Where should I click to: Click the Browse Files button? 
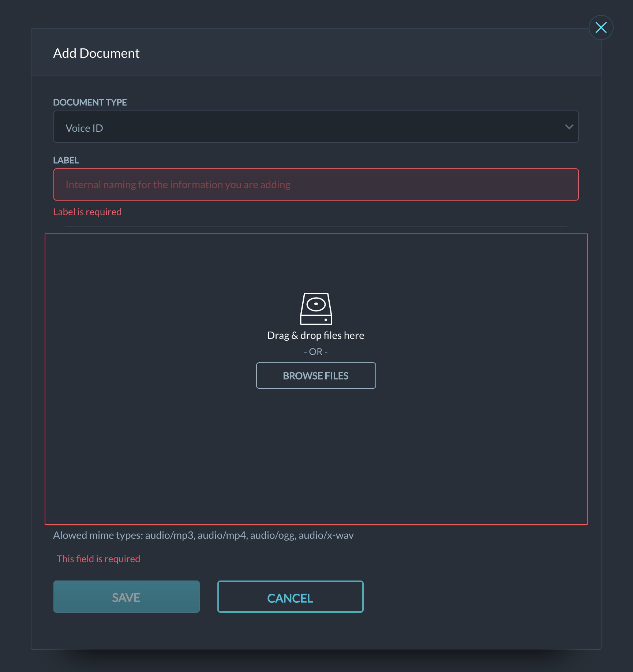(316, 376)
